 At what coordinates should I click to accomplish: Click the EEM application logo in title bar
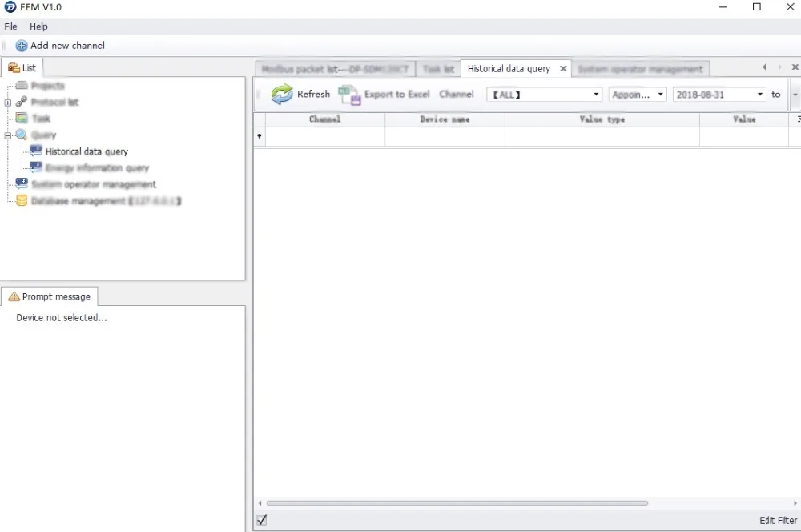(10, 7)
